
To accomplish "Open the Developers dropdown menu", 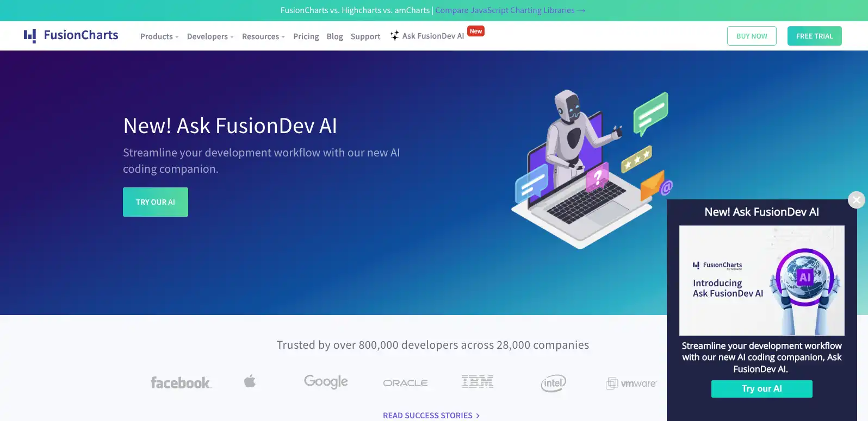I will pyautogui.click(x=210, y=36).
